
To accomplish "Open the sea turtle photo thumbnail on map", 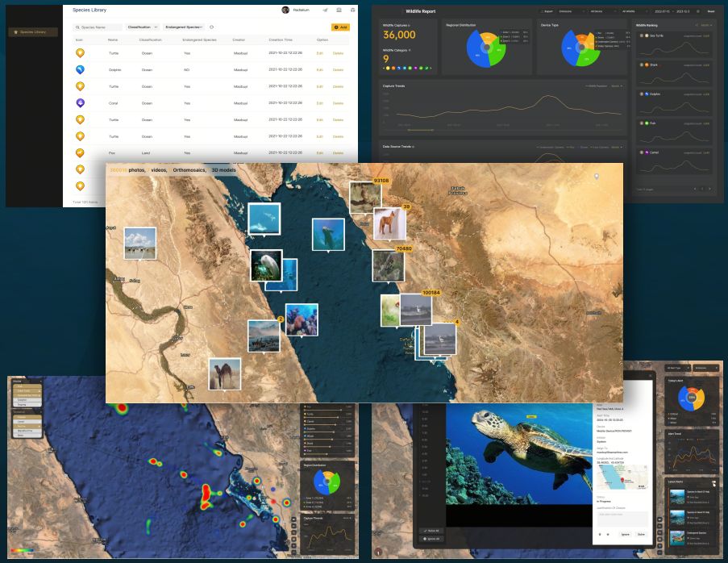I will (327, 234).
